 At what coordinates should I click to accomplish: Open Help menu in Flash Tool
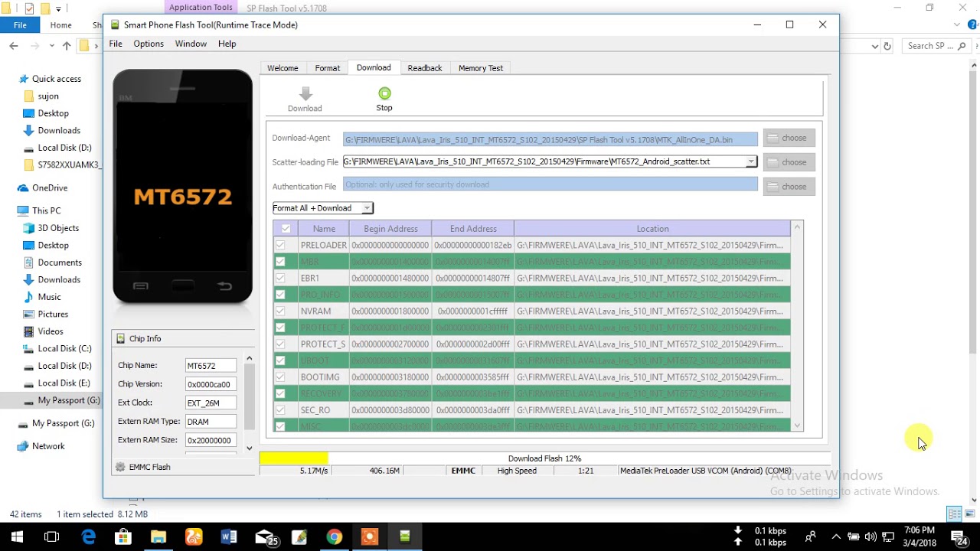click(x=227, y=44)
